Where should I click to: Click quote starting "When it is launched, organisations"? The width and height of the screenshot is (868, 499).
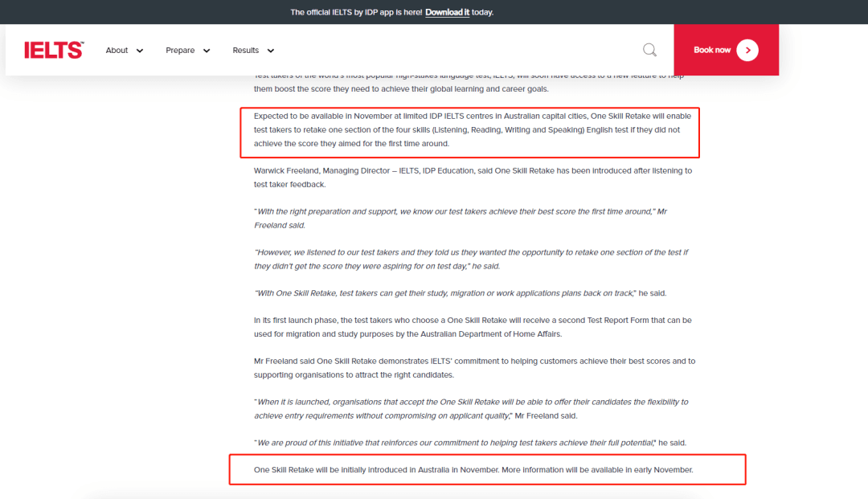click(471, 409)
